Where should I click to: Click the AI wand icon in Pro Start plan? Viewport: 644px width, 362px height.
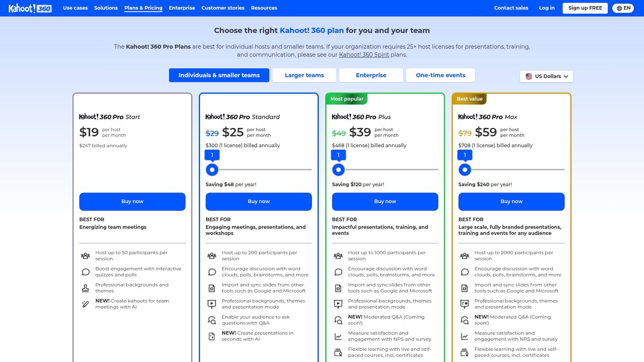[x=85, y=304]
